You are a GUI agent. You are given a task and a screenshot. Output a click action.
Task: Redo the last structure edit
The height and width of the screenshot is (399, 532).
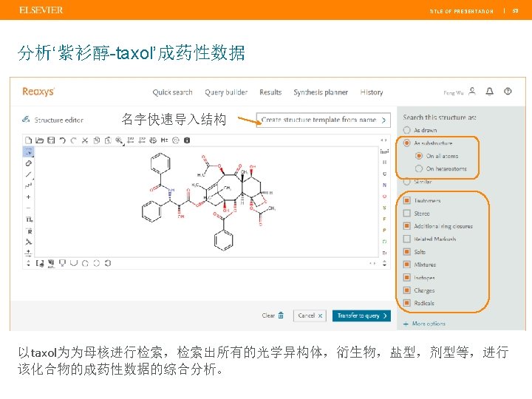pyautogui.click(x=74, y=140)
